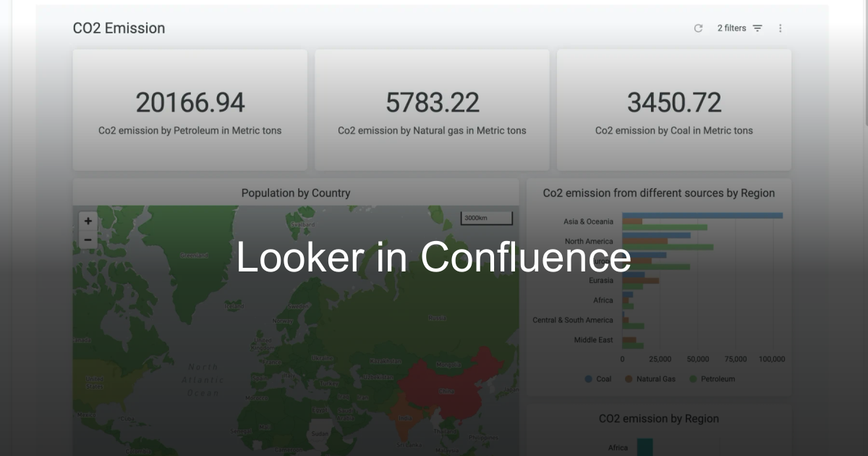Click the 3000km map scale indicator
868x456 pixels.
point(487,218)
